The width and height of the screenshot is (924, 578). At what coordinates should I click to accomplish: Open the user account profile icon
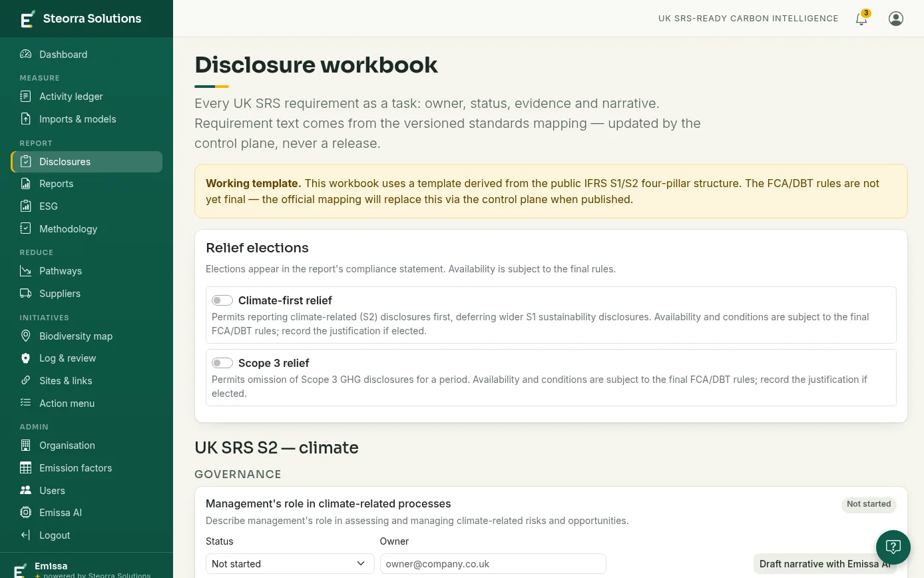click(896, 19)
